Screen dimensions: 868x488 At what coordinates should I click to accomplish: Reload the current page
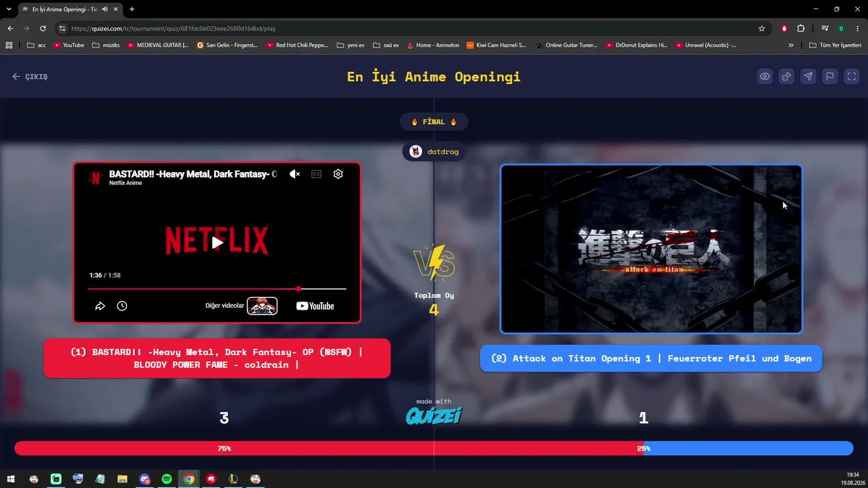(x=43, y=28)
